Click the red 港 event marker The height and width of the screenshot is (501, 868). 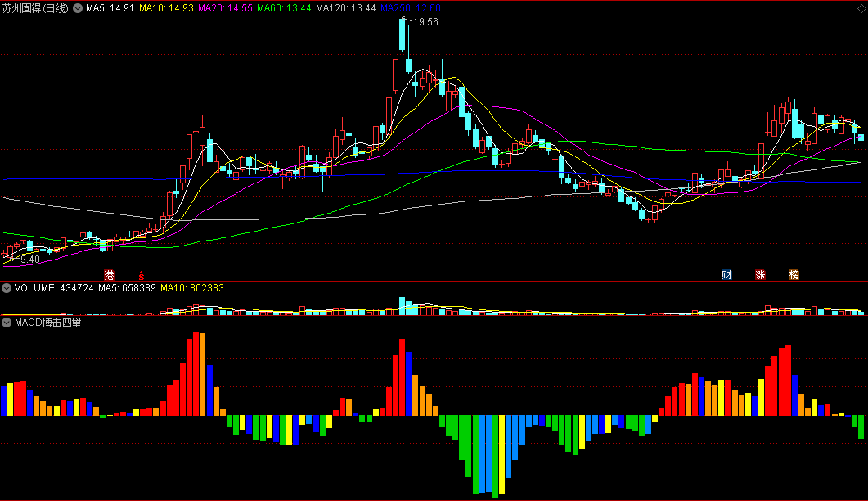pos(109,275)
